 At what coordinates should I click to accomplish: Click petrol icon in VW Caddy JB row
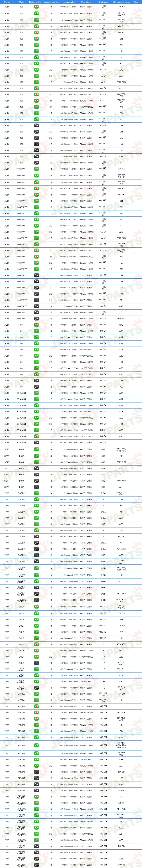pyautogui.click(x=36, y=499)
